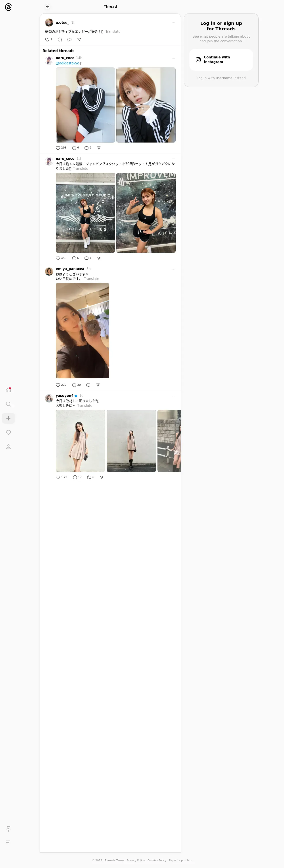Image resolution: width=284 pixels, height=868 pixels.
Task: Share the yasuyon4 post
Action: (102, 477)
